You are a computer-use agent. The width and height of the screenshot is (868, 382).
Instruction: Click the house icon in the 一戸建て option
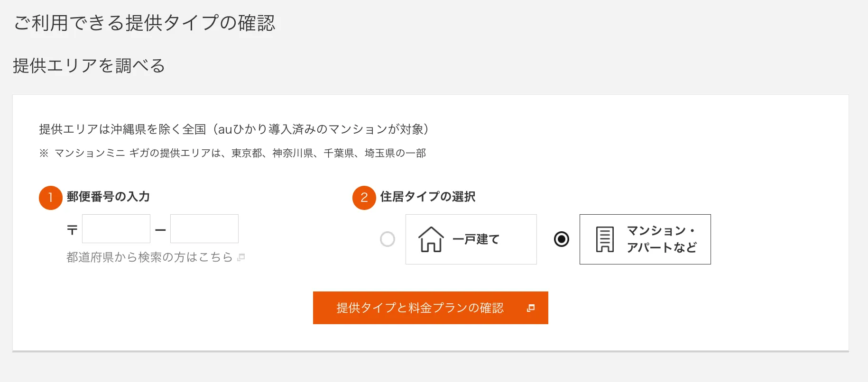pyautogui.click(x=431, y=239)
